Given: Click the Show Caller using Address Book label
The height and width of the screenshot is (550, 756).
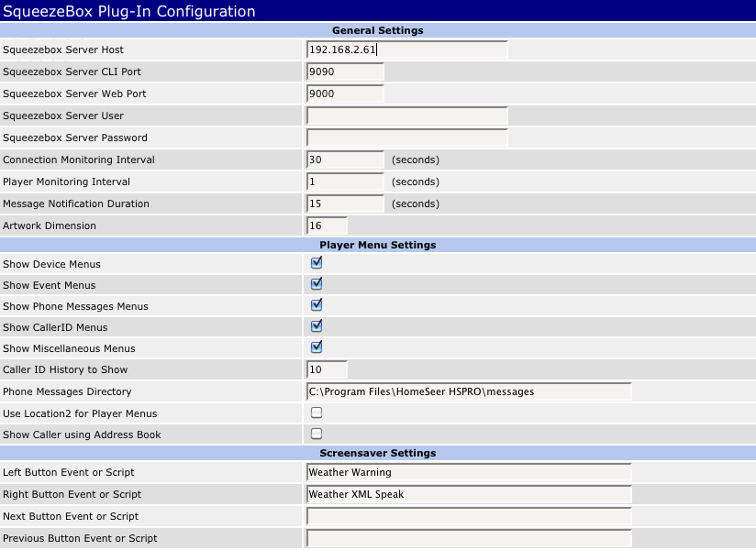Looking at the screenshot, I should 82,434.
